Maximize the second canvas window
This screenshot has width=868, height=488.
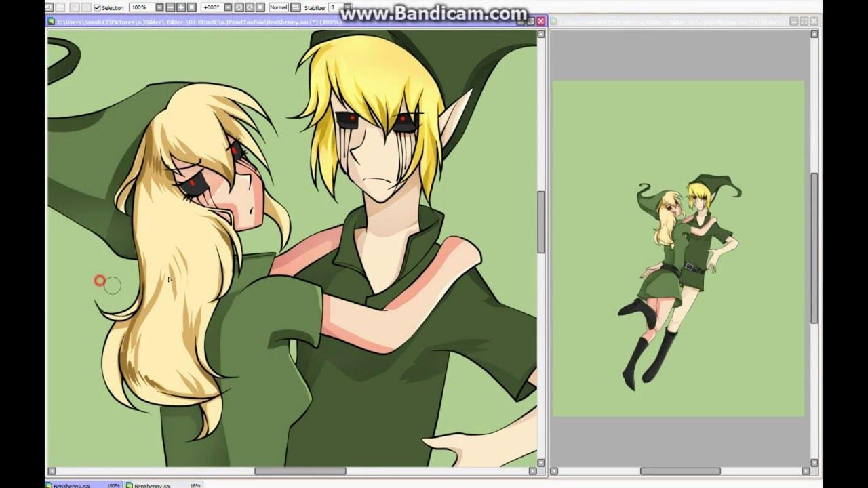pyautogui.click(x=804, y=21)
